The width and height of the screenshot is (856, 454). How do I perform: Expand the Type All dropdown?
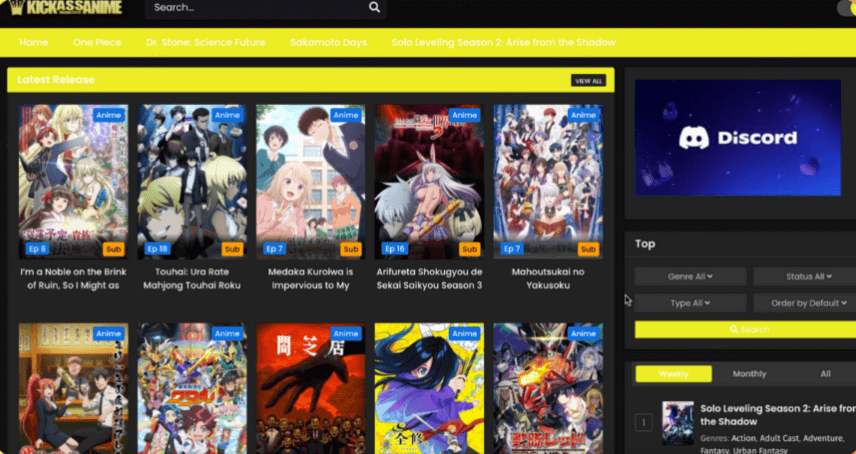tap(690, 302)
